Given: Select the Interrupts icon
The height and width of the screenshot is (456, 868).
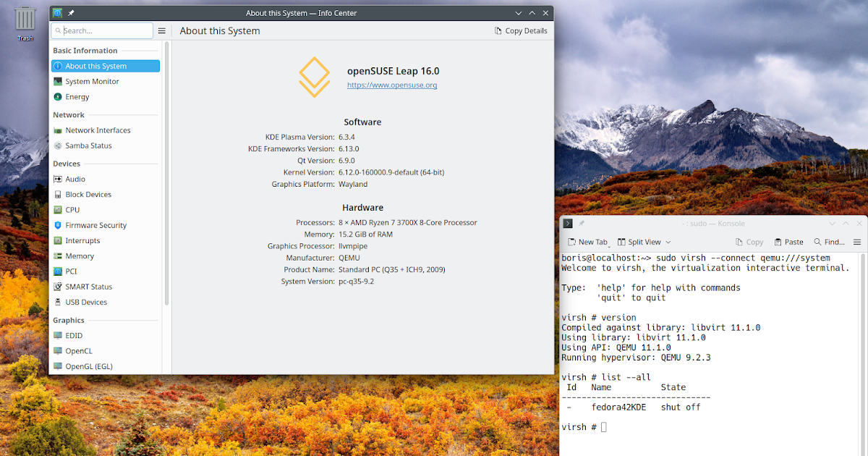Looking at the screenshot, I should 59,240.
